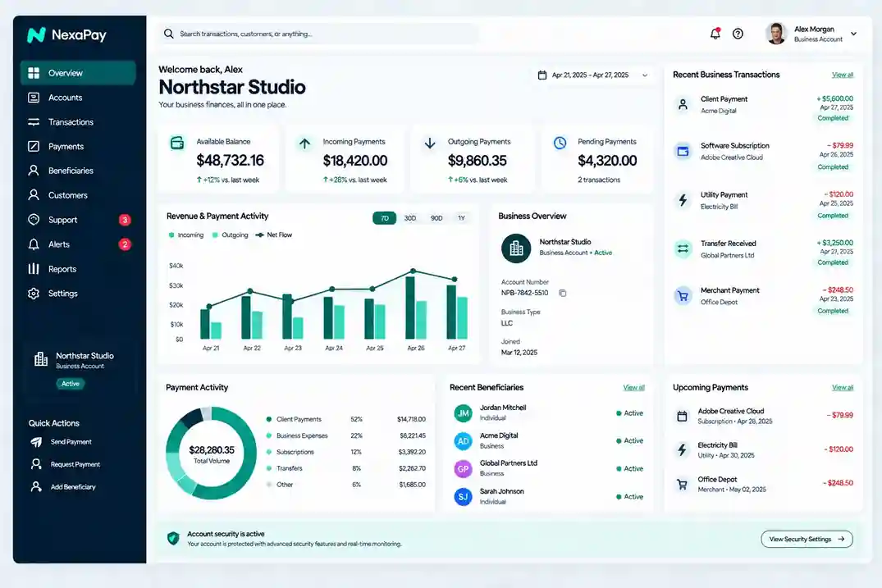
Task: Click the Business Expenses legend dot
Action: coord(269,435)
